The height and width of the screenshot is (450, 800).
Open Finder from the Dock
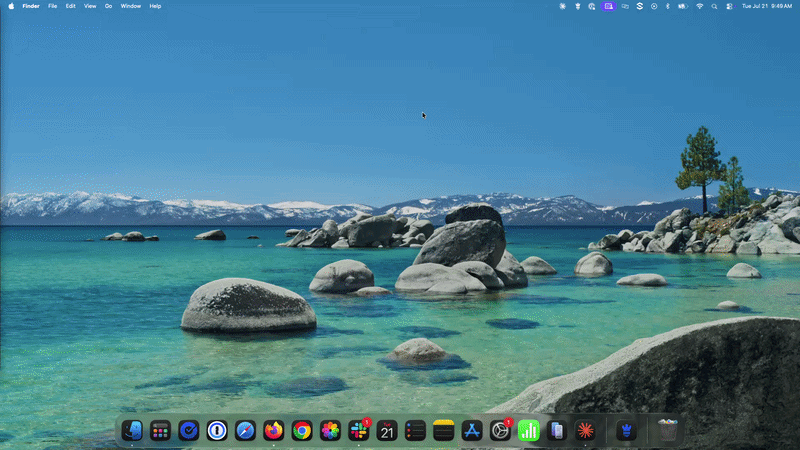132,431
